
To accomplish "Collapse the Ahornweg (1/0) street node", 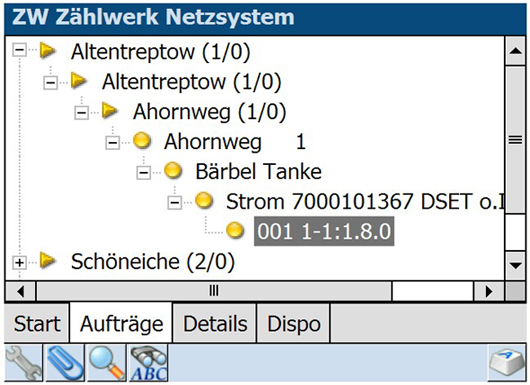I will (x=81, y=113).
